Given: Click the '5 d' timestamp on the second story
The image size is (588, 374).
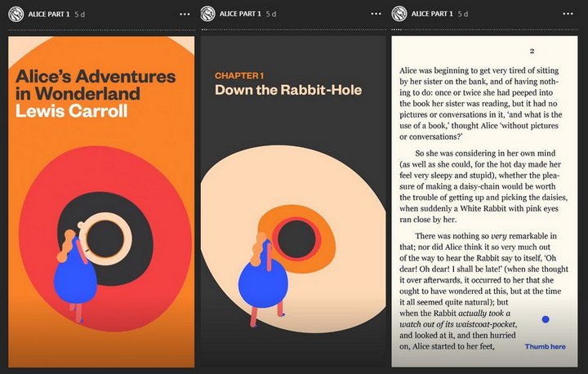Looking at the screenshot, I should click(x=271, y=14).
